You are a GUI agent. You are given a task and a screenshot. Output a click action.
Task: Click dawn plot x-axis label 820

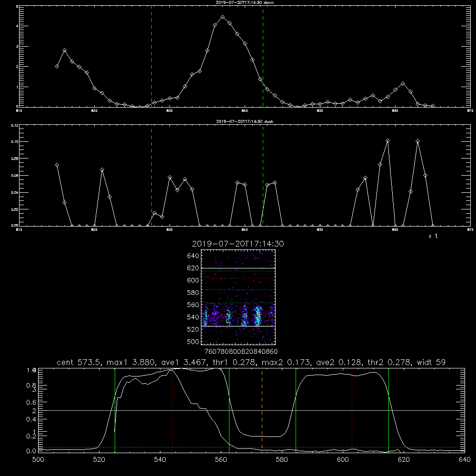tap(94, 111)
